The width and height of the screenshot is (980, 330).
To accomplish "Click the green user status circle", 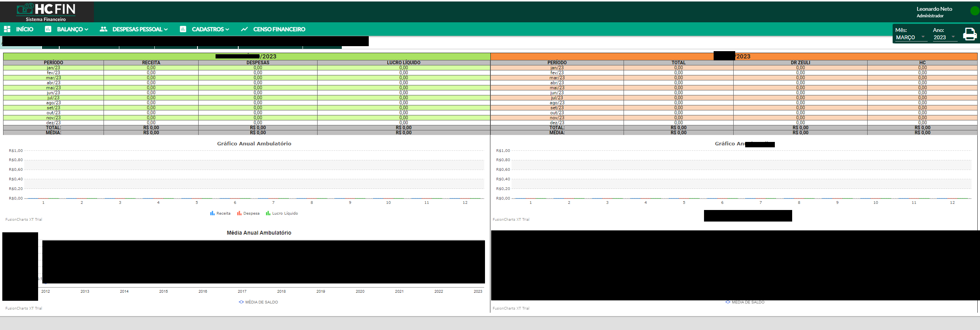I will click(974, 11).
